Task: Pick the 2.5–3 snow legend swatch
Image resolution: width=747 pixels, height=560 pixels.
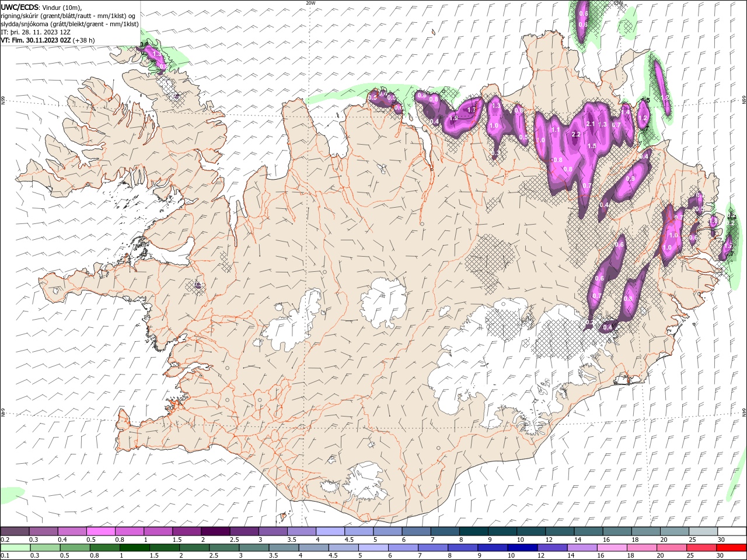Action: pos(244,531)
